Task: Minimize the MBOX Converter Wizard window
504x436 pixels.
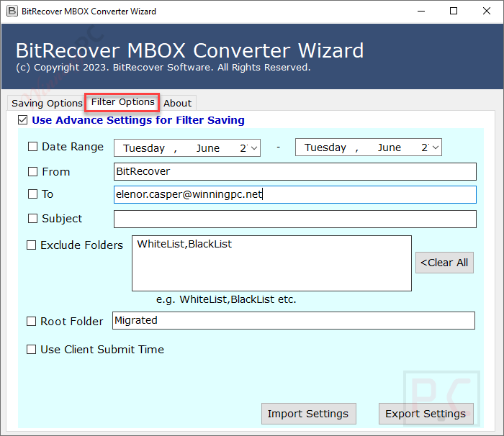Action: [x=421, y=12]
